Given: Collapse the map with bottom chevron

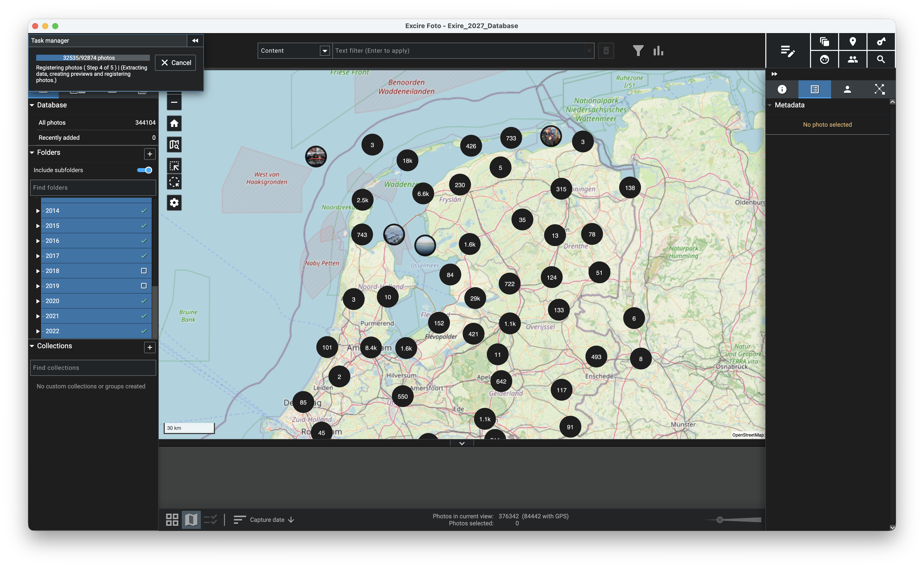Looking at the screenshot, I should coord(462,444).
